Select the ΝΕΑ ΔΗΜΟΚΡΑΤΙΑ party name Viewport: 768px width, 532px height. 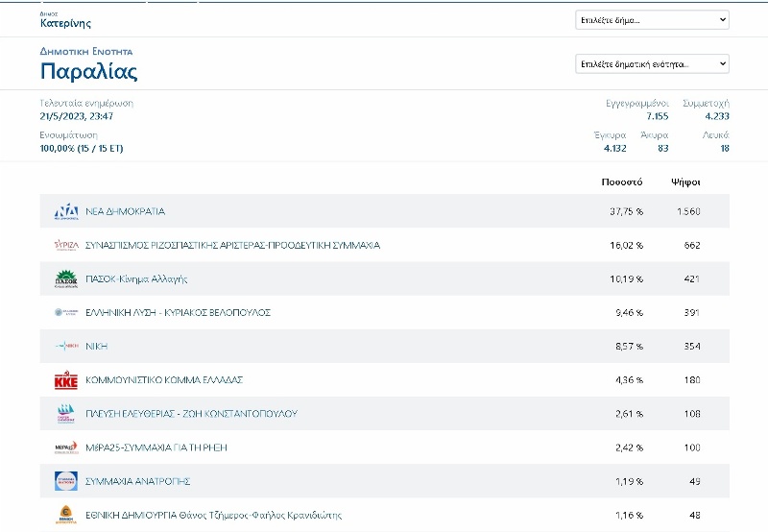point(126,211)
